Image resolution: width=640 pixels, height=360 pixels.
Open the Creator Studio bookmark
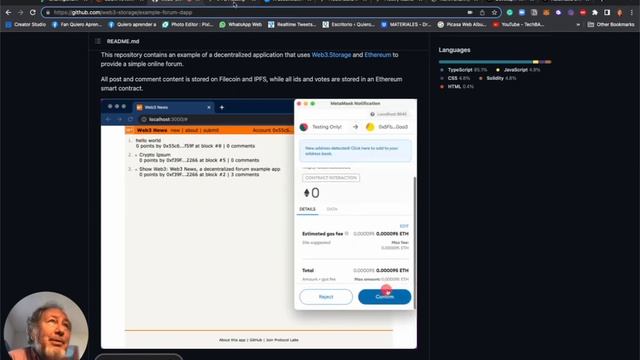coord(26,24)
